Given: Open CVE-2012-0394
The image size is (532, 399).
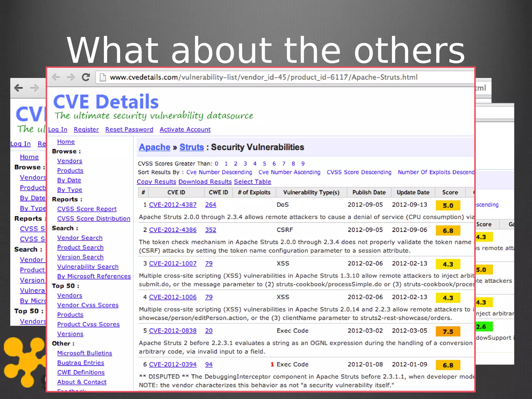Looking at the screenshot, I should point(173,364).
